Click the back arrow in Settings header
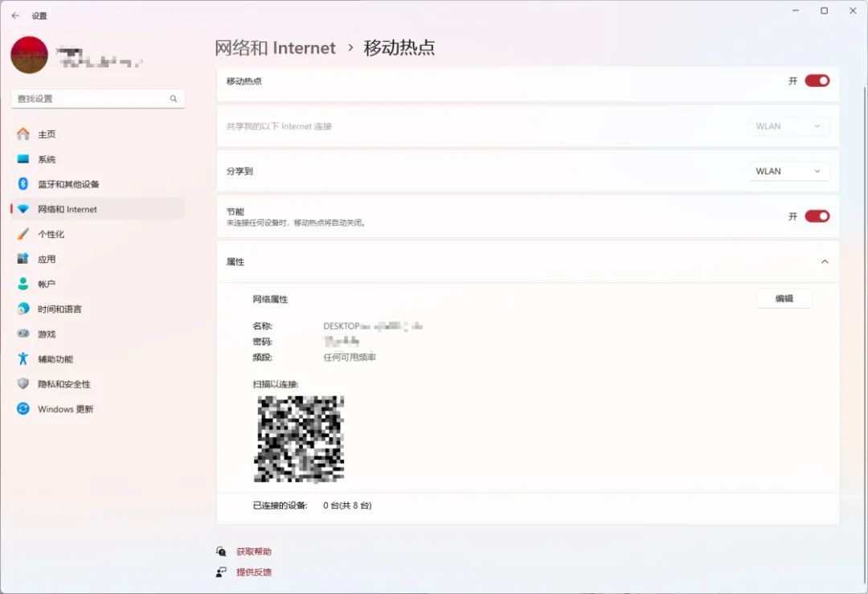The image size is (868, 594). coord(15,15)
